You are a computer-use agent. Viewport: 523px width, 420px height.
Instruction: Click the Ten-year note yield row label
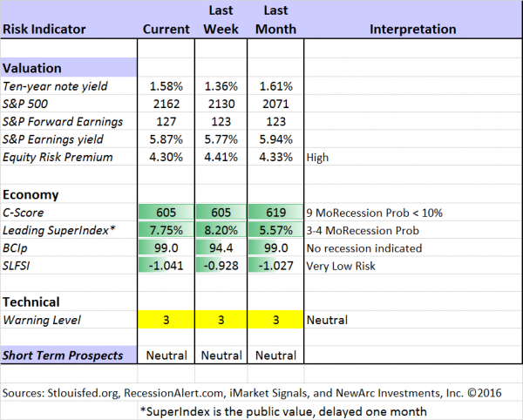click(57, 88)
